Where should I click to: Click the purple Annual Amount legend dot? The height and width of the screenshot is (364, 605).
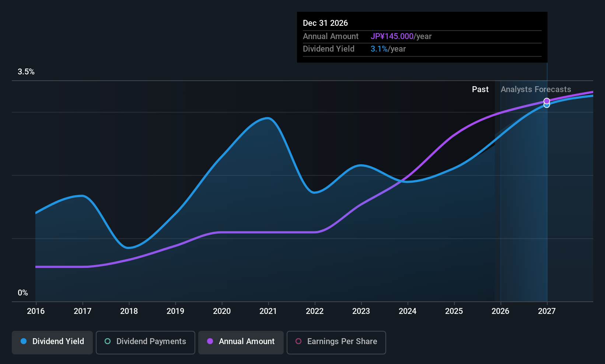[210, 341]
